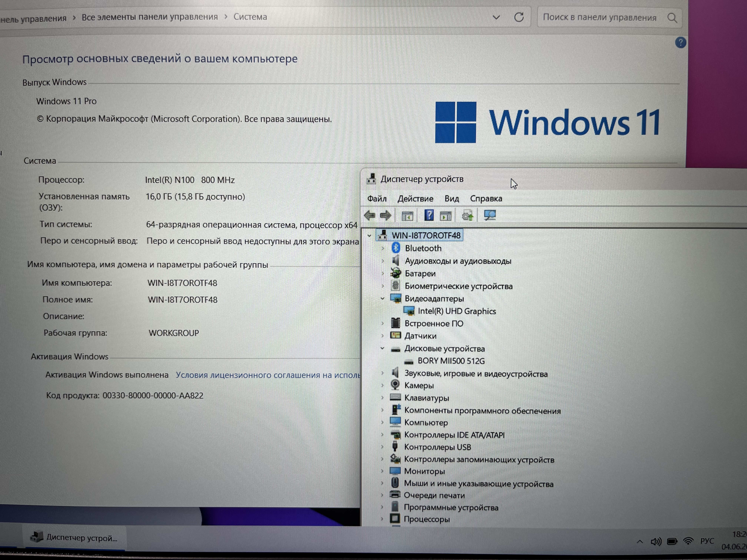Open the Wi-Fi icon in system tray
Image resolution: width=747 pixels, height=560 pixels.
(x=688, y=541)
